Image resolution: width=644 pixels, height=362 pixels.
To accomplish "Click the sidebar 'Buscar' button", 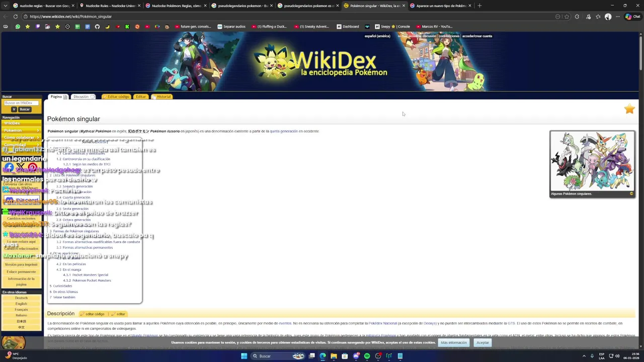I will (x=25, y=109).
